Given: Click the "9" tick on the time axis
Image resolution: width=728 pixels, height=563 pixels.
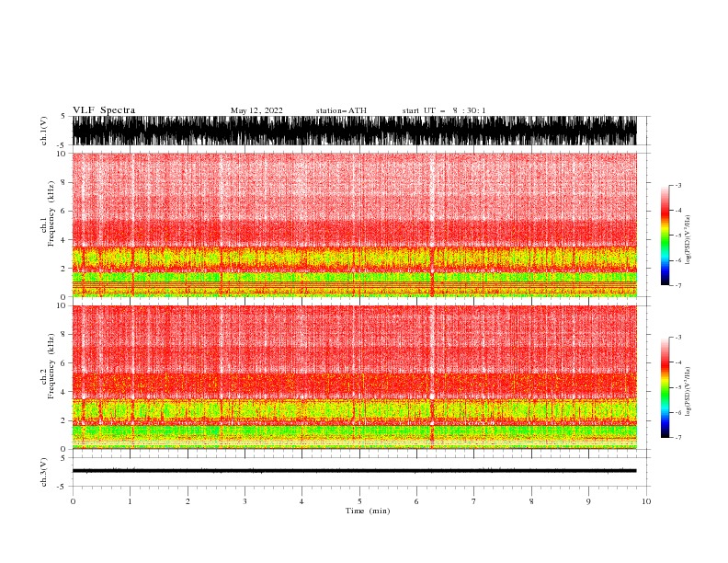Looking at the screenshot, I should 588,501.
